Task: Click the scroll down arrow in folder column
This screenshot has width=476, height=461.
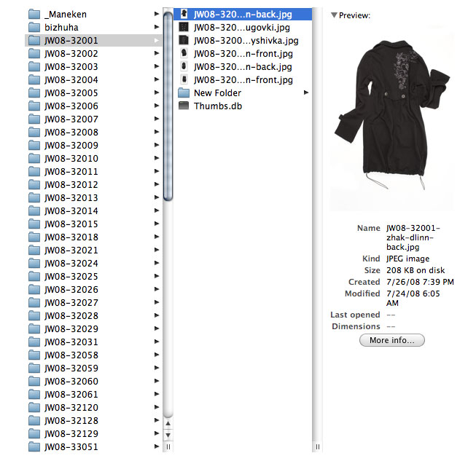Action: point(168,435)
